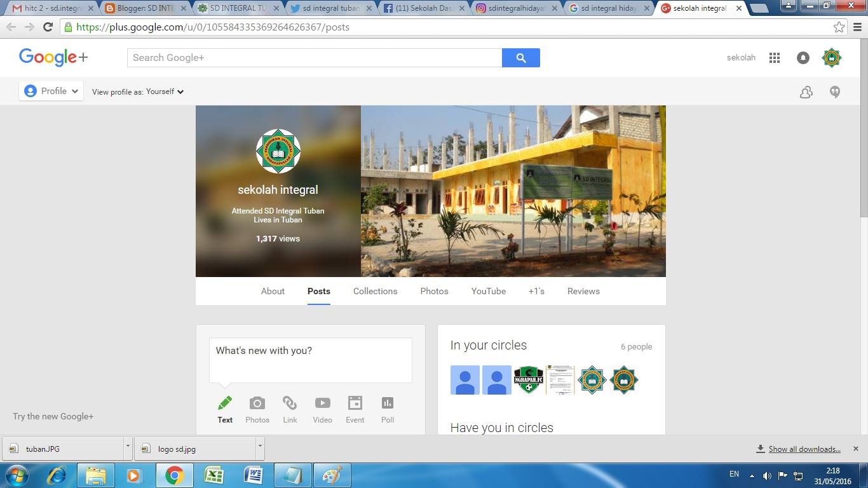Click the blue search magnifier button
The width and height of the screenshot is (868, 488).
click(x=521, y=58)
